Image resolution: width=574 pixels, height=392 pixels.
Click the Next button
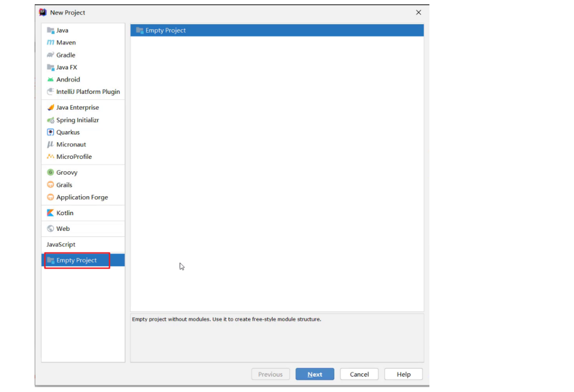[x=315, y=374]
